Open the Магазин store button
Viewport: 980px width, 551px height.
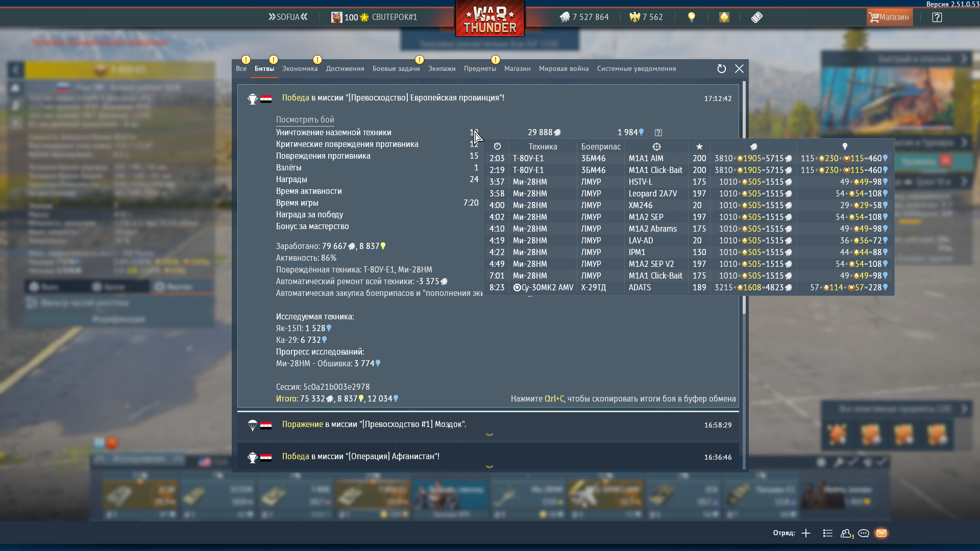[x=889, y=17]
